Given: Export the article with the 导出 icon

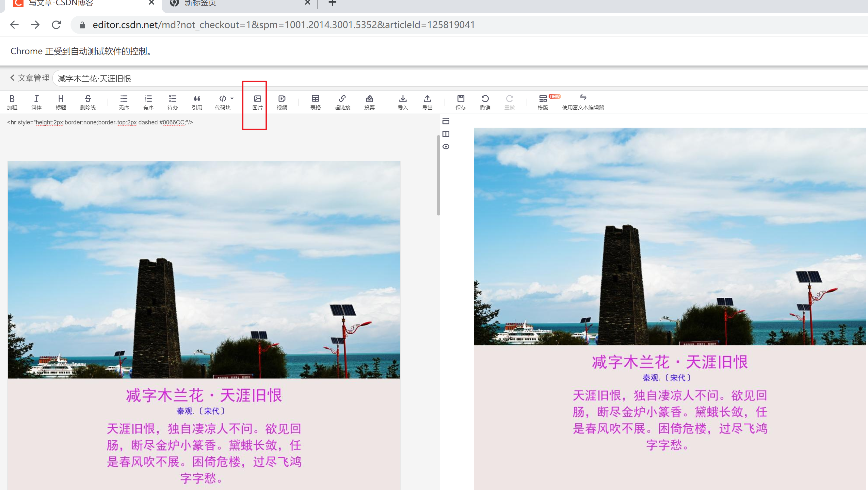Looking at the screenshot, I should (x=427, y=102).
